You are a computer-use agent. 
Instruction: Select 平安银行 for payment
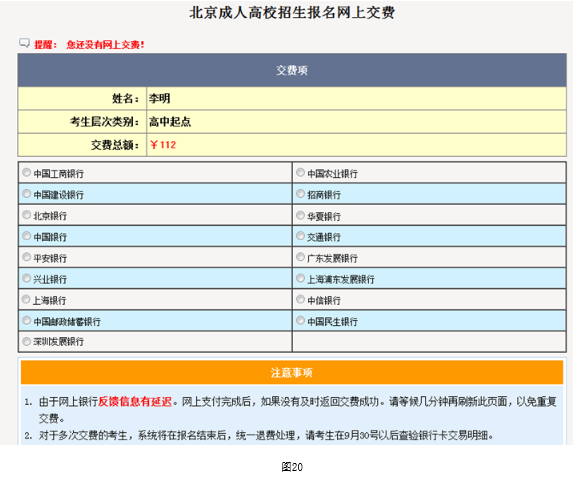coord(26,257)
